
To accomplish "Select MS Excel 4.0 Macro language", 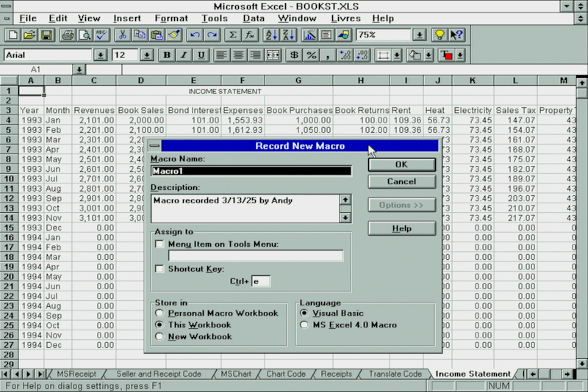I will (x=305, y=325).
